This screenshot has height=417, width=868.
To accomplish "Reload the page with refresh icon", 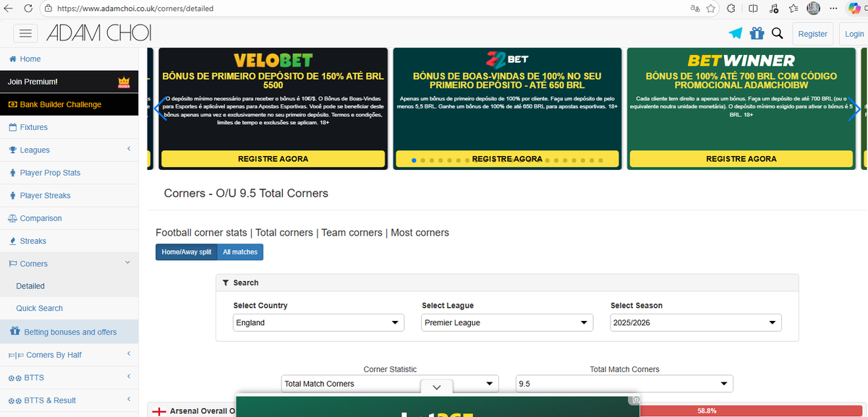I will point(27,9).
